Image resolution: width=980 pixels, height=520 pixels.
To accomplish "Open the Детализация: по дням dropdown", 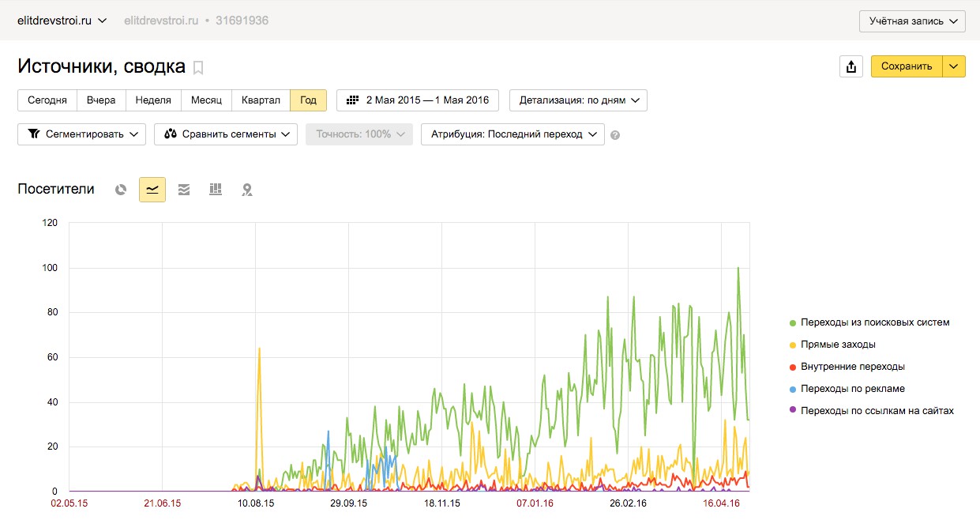I will (579, 100).
